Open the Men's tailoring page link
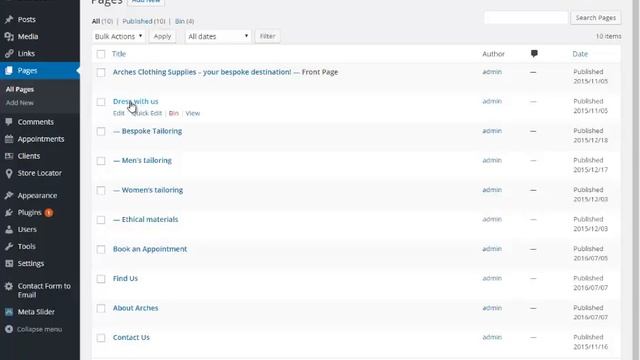640x360 pixels. pos(147,161)
